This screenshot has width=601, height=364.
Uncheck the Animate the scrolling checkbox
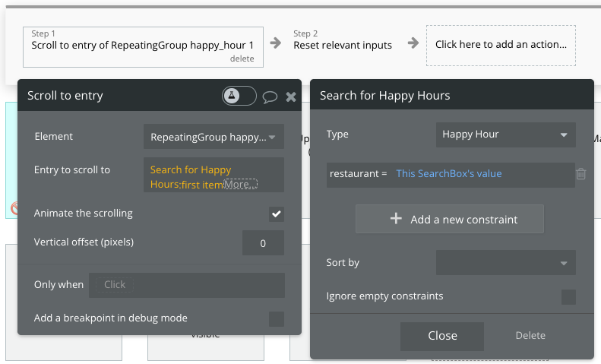pyautogui.click(x=277, y=214)
